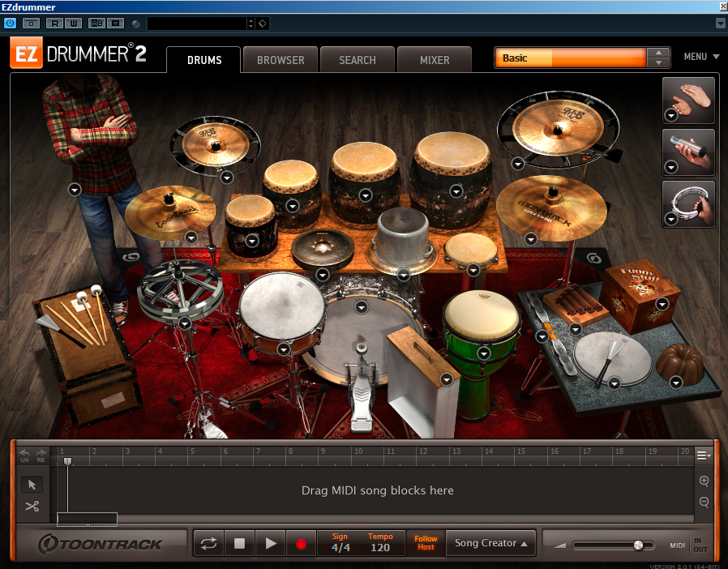Click the host toolbar menu arrow at the far right
The width and height of the screenshot is (728, 569).
(721, 24)
